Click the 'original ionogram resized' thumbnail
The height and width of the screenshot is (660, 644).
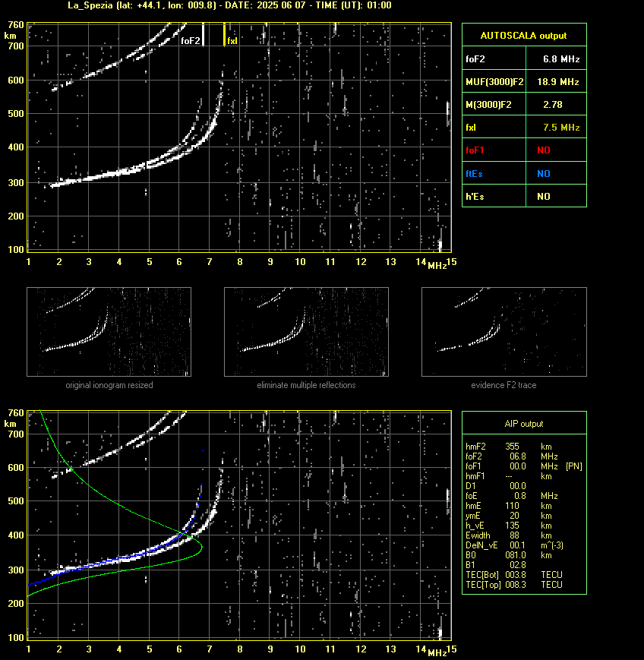[109, 332]
